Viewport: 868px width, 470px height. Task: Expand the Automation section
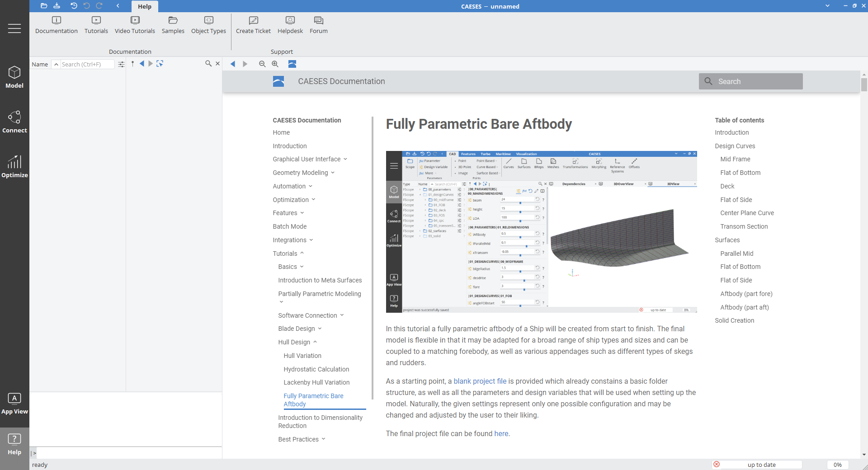pos(311,186)
